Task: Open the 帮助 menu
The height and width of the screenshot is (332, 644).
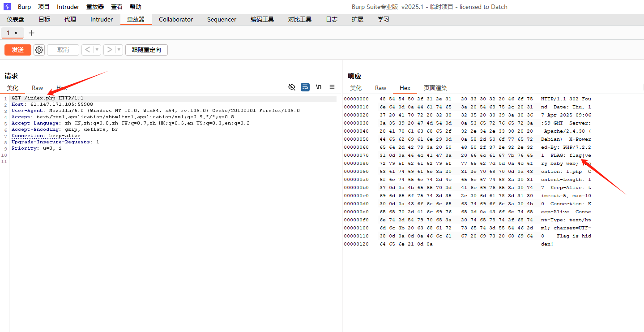Action: click(135, 7)
